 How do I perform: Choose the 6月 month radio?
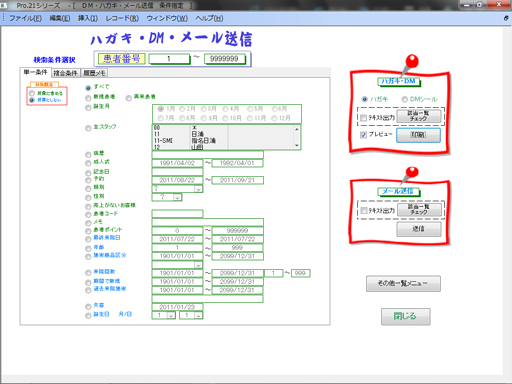click(275, 109)
